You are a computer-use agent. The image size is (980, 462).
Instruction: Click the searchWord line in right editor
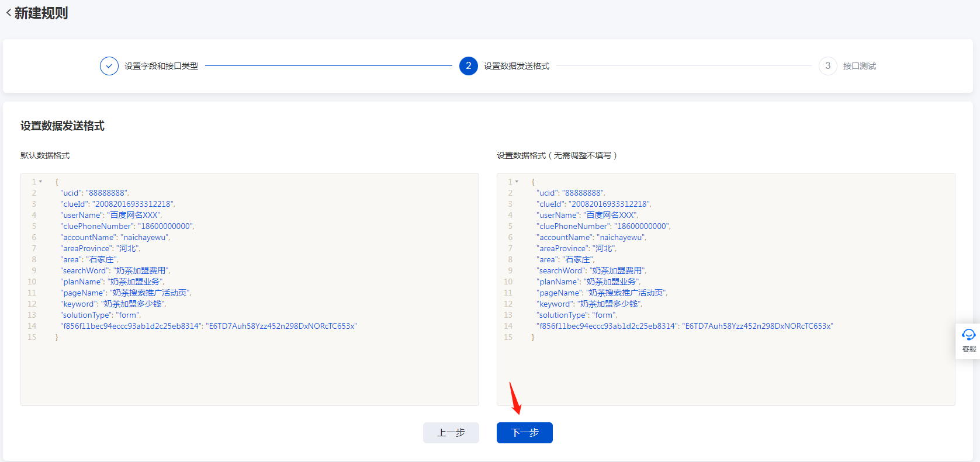click(591, 270)
